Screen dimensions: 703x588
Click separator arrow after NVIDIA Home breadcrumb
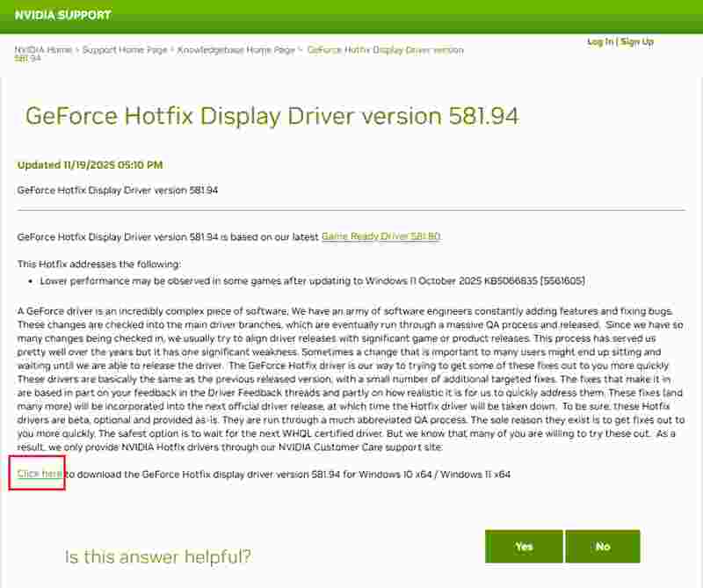tap(77, 50)
